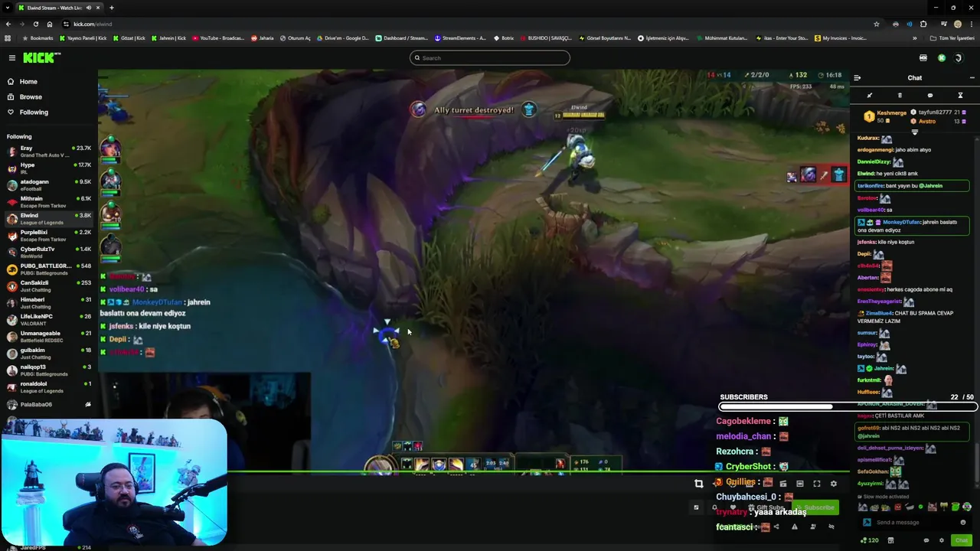Click the speech bubble icon beside the chat gear
The width and height of the screenshot is (980, 551).
[926, 540]
